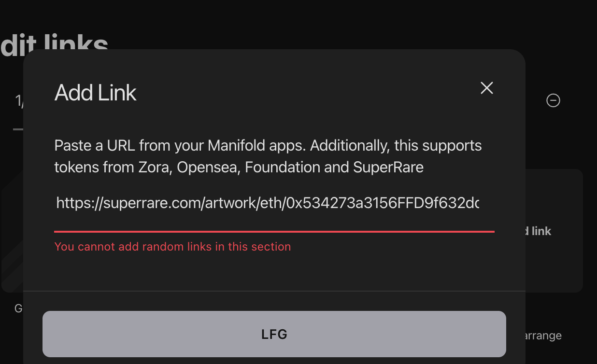Click the "Paste a URL" description text

(x=268, y=156)
